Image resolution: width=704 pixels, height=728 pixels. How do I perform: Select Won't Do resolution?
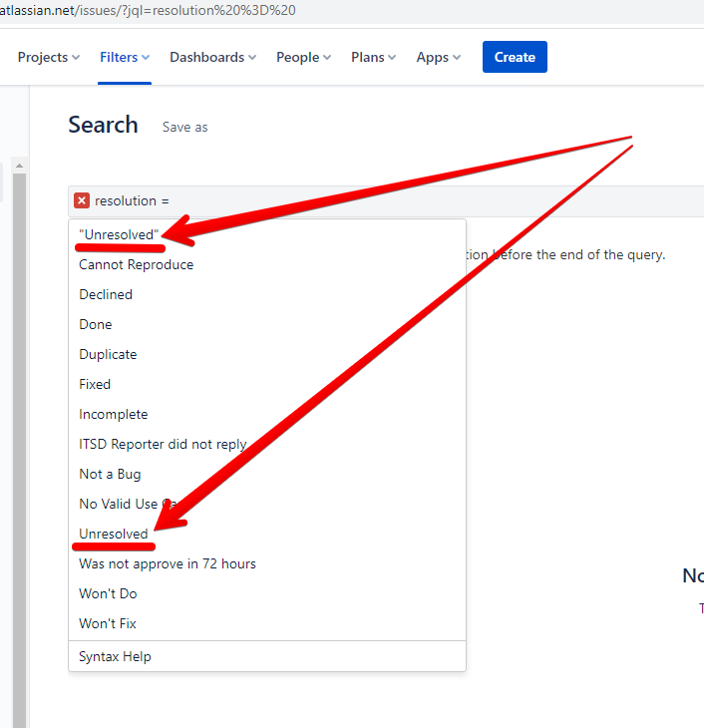267,593
